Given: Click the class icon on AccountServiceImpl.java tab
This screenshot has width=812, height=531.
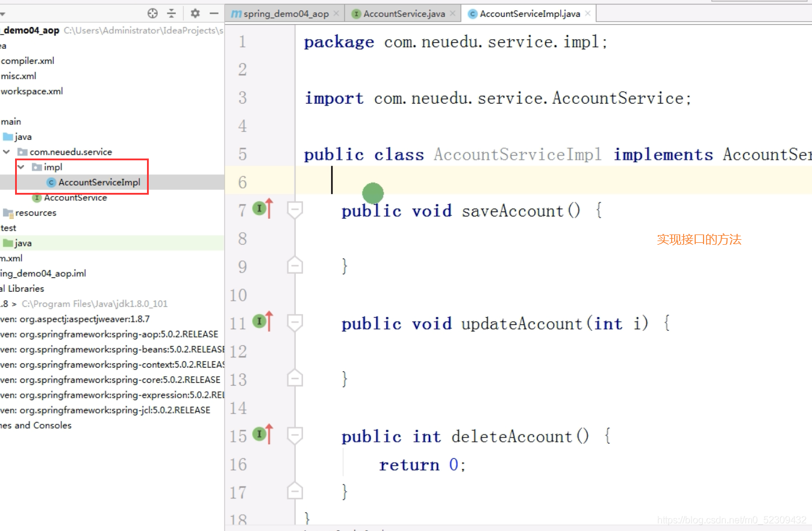Looking at the screenshot, I should (x=473, y=13).
